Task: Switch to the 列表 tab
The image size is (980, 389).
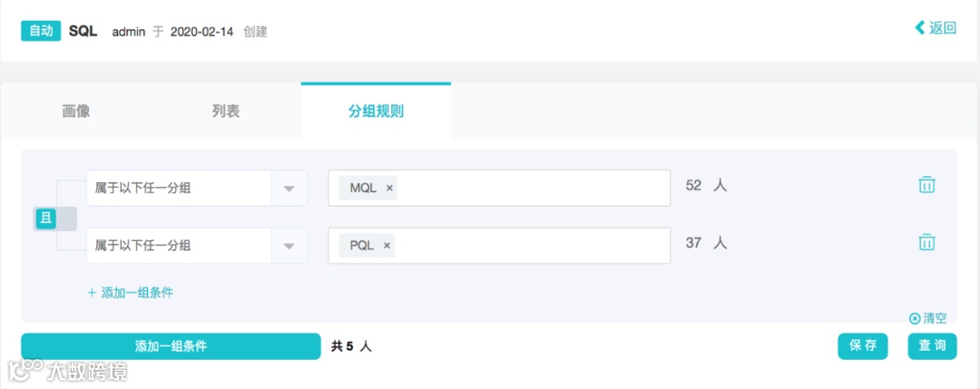Action: pos(226,112)
